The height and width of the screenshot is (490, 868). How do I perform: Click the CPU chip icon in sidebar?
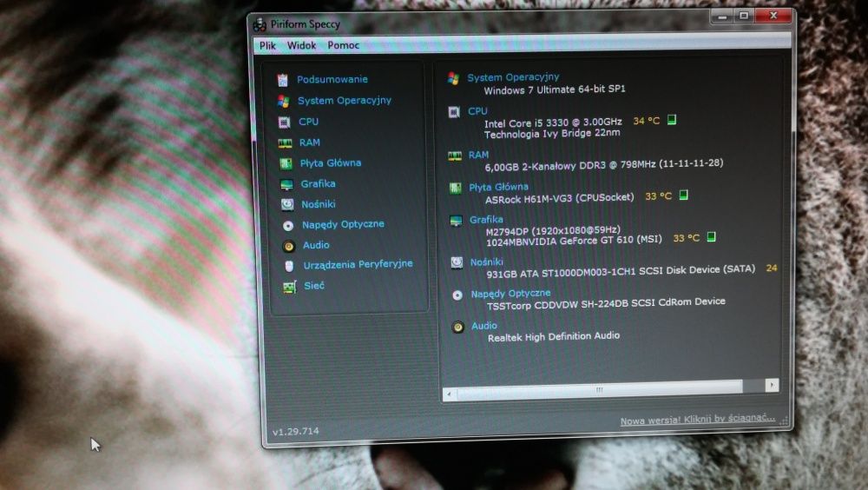click(x=284, y=122)
